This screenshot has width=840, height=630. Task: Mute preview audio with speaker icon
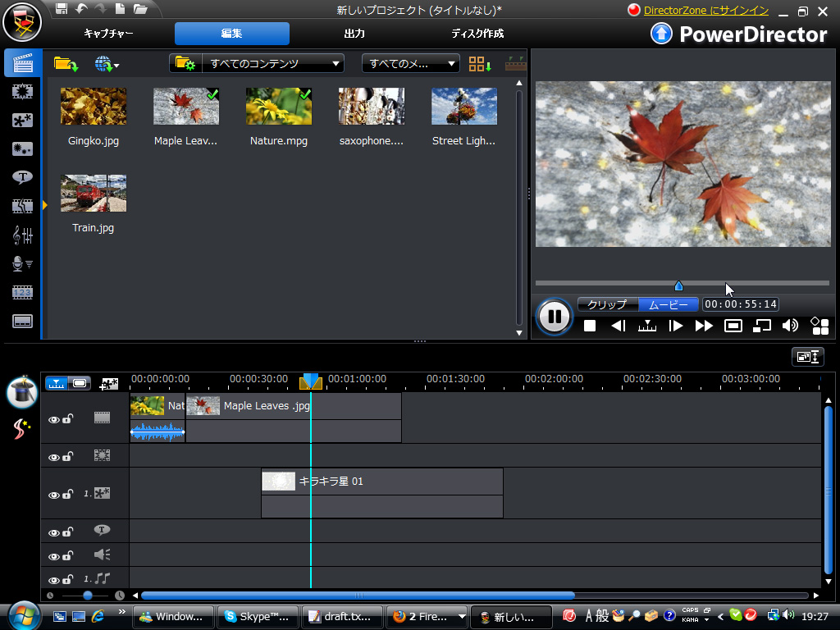[789, 326]
